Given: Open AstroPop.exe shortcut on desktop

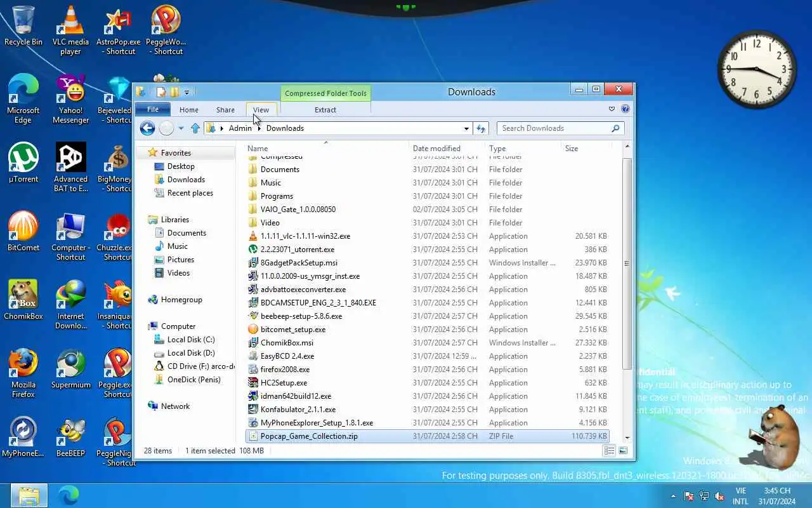Looking at the screenshot, I should click(x=118, y=30).
